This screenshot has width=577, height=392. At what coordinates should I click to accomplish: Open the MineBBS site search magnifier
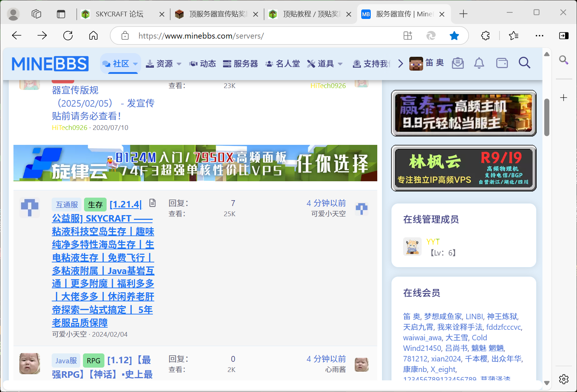click(x=524, y=63)
